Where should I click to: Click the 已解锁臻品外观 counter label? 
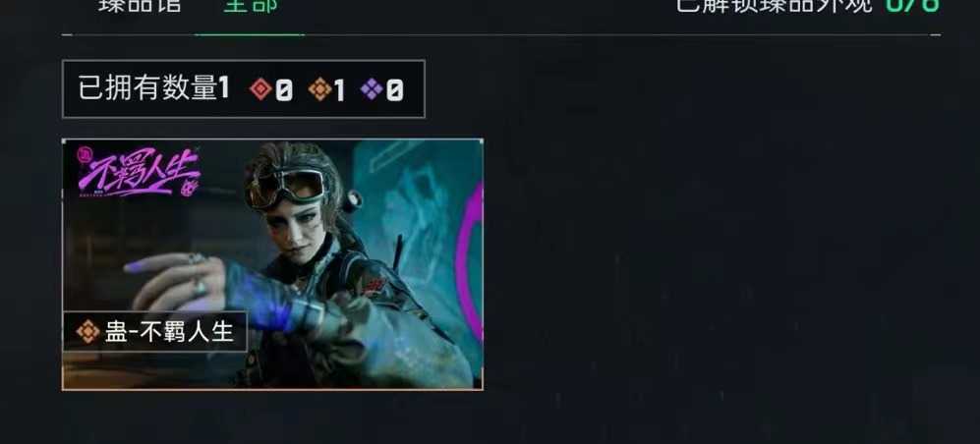775,6
